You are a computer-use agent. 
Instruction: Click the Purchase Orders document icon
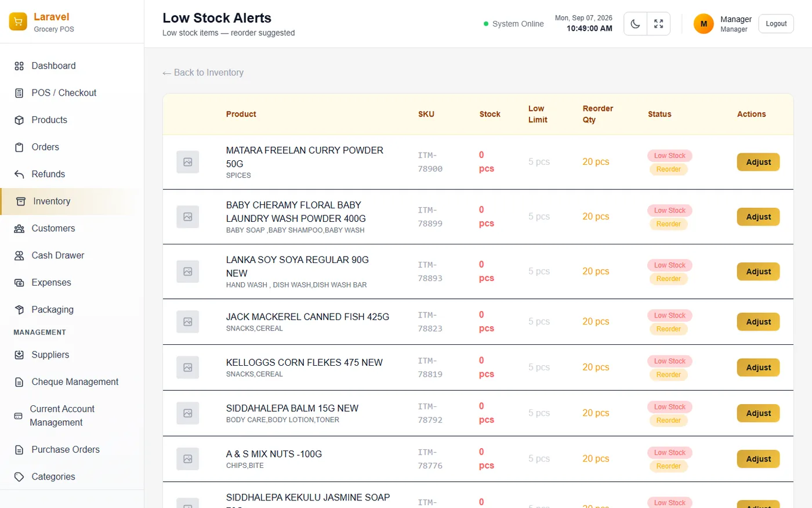19,450
